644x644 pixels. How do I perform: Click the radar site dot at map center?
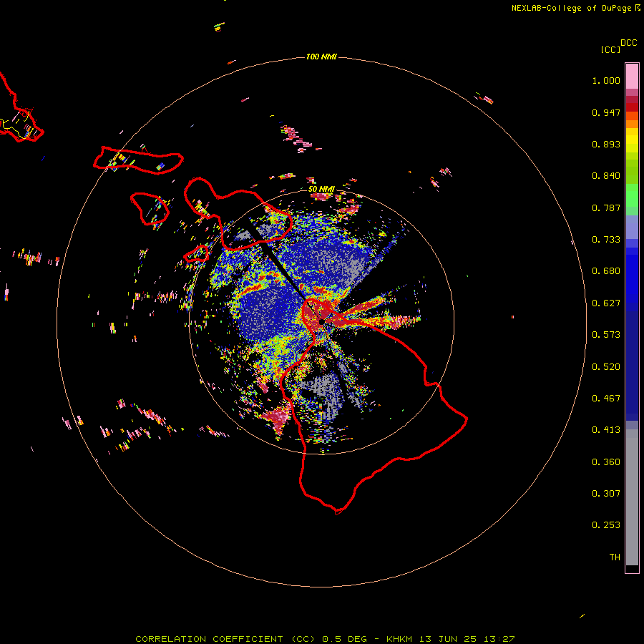(322, 321)
